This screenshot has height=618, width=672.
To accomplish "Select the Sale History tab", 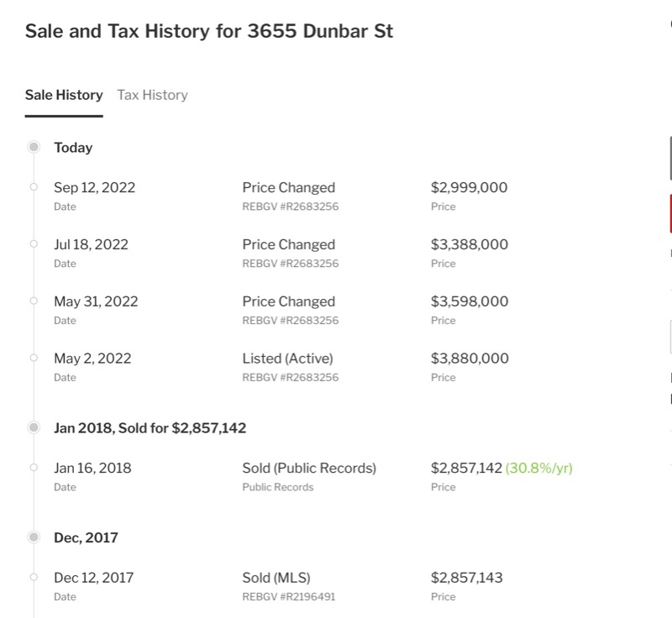I will pyautogui.click(x=64, y=95).
